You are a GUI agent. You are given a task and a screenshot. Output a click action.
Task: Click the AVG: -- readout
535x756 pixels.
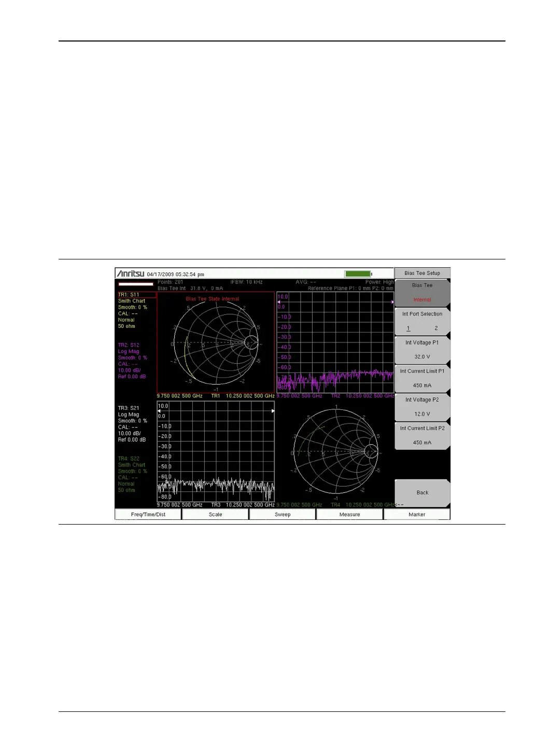tap(306, 282)
